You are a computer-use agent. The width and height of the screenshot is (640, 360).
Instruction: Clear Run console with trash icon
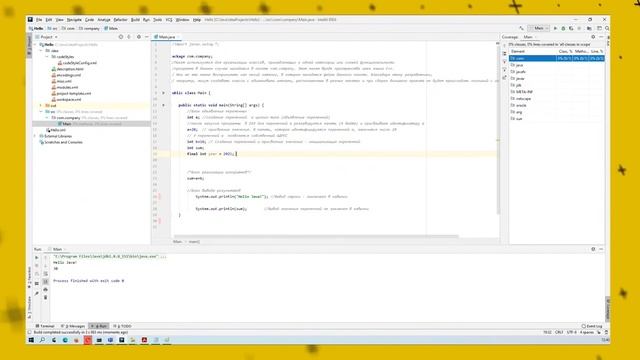pyautogui.click(x=45, y=298)
